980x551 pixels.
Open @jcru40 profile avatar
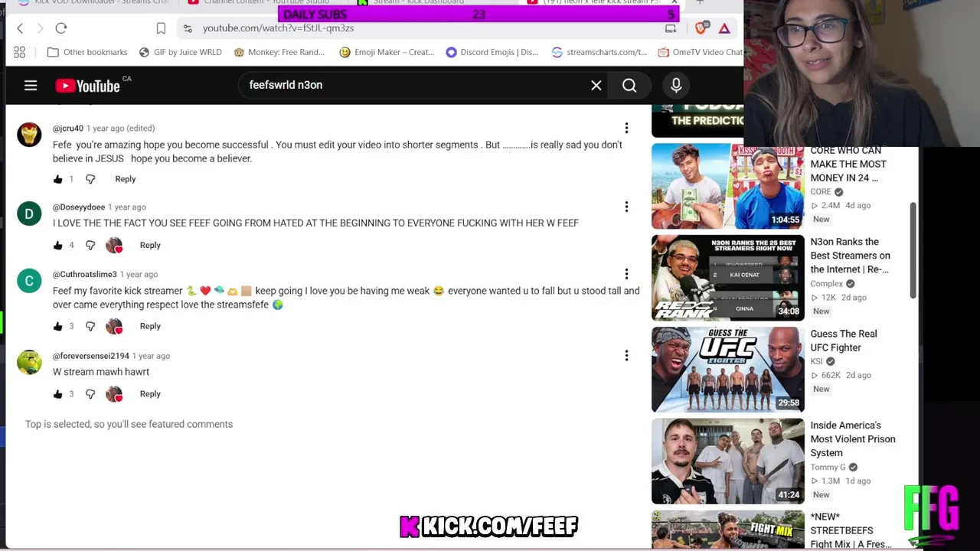29,135
